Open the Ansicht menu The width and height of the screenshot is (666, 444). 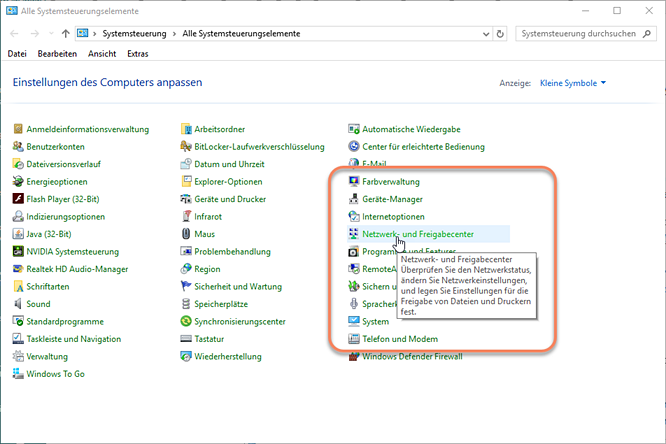102,54
